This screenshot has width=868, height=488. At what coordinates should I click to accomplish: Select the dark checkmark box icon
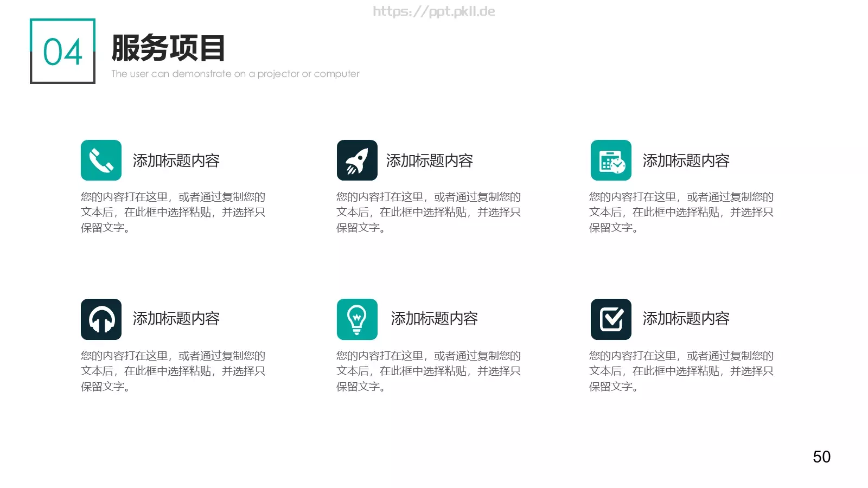tap(611, 319)
